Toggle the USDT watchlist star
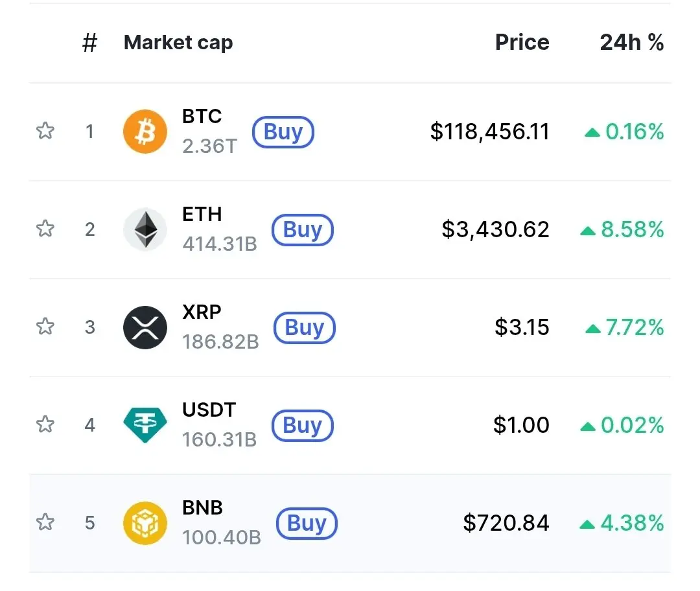This screenshot has width=700, height=591. [45, 424]
